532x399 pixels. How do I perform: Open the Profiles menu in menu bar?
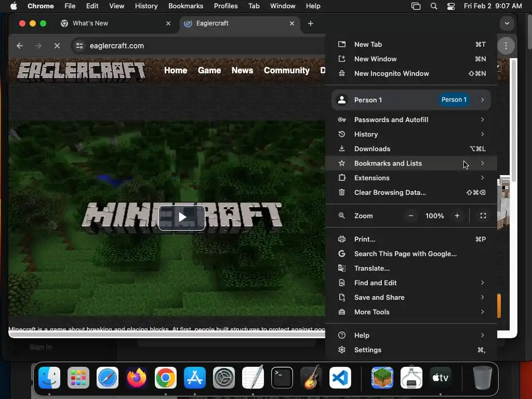click(225, 6)
